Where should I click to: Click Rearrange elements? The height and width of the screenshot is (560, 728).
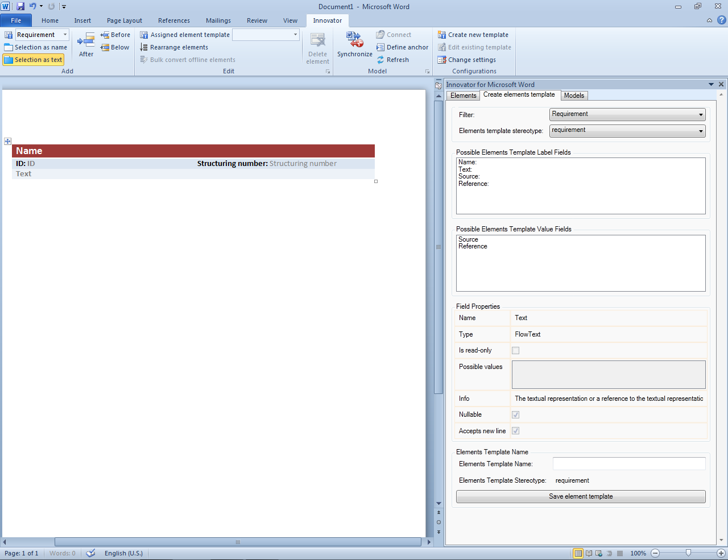pyautogui.click(x=174, y=47)
